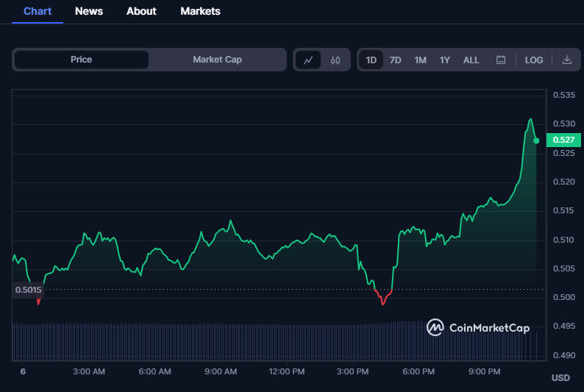Click the CoinMarketCap logo watermark
584x392 pixels.
pyautogui.click(x=478, y=327)
